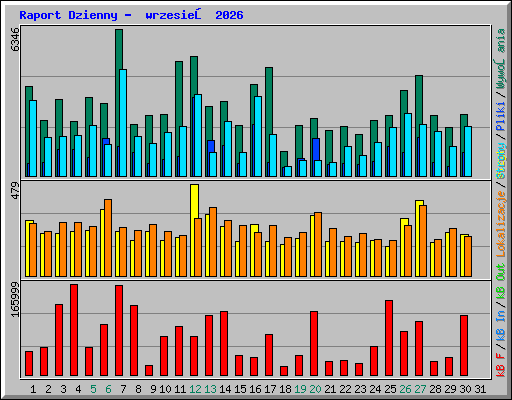This screenshot has height=400, width=512.
Task: Click the cyan 'Strony' legend label
Action: pyautogui.click(x=501, y=160)
